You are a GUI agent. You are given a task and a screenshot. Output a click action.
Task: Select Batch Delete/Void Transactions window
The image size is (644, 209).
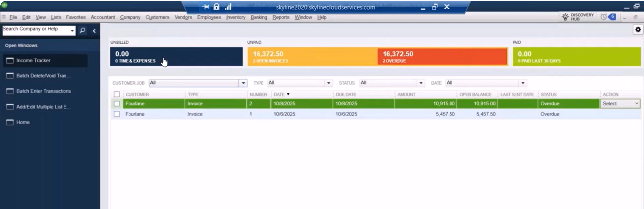click(44, 76)
